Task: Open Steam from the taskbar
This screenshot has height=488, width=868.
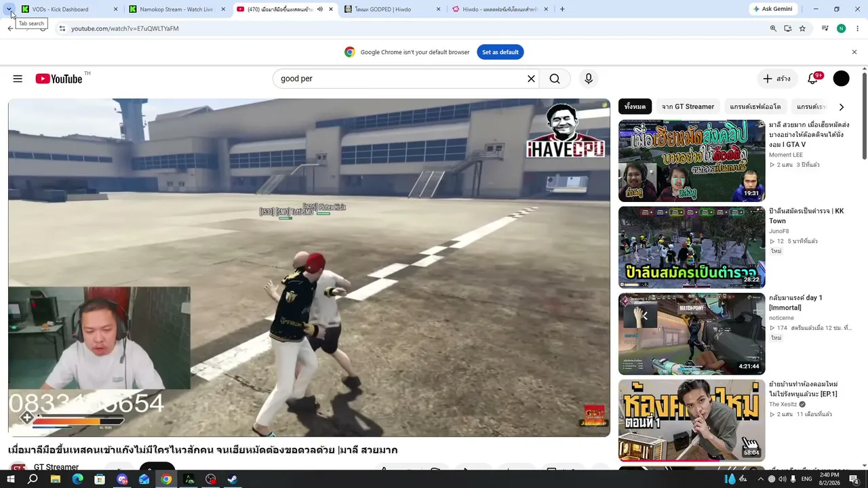Action: 232,479
